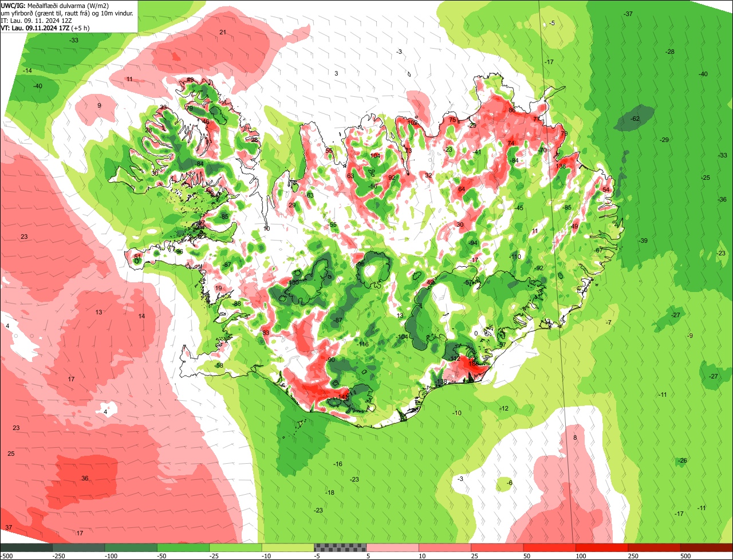This screenshot has width=733, height=560.
Task: Click the map value '-12' south of Iceland
Action: click(504, 408)
